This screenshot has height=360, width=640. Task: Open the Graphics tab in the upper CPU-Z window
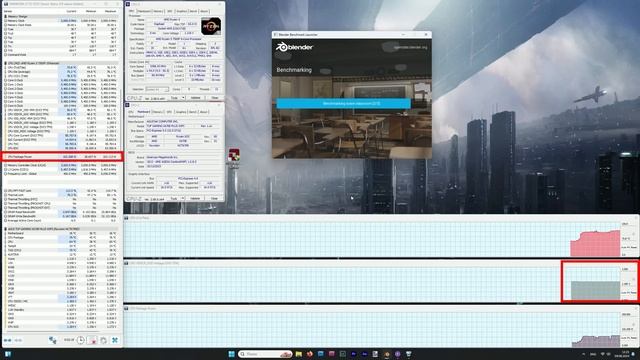pos(181,11)
